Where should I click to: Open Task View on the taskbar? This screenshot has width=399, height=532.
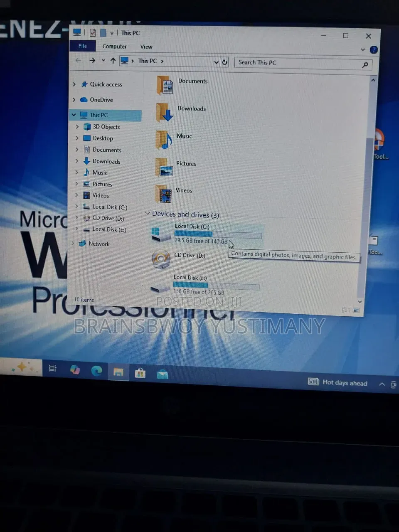53,368
